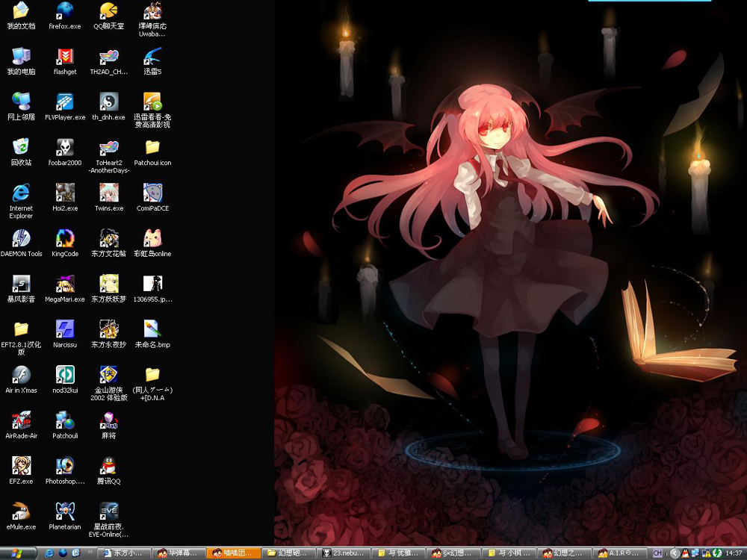Click the blue globe Quick Launch icon
This screenshot has width=747, height=560.
pyautogui.click(x=63, y=553)
